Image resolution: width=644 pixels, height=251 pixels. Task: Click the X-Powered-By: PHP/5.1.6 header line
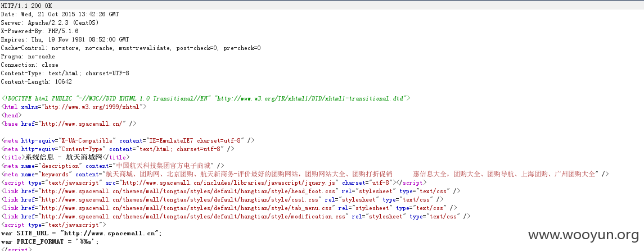[39, 31]
